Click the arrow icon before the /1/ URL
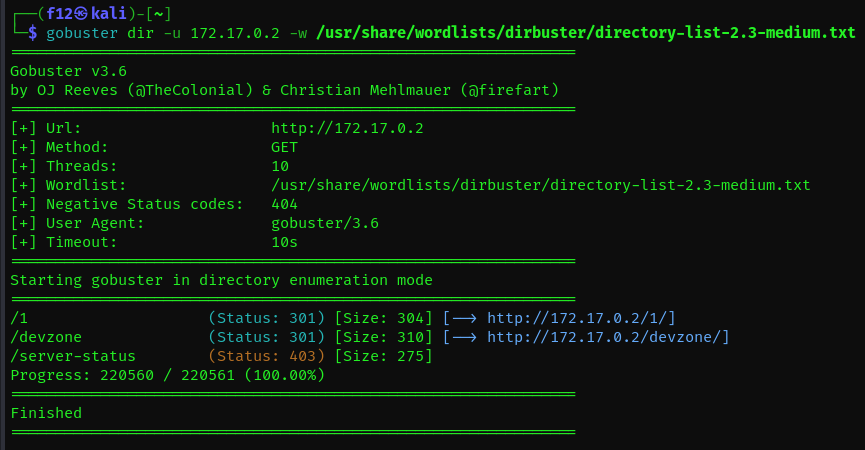This screenshot has width=865, height=450. click(464, 318)
